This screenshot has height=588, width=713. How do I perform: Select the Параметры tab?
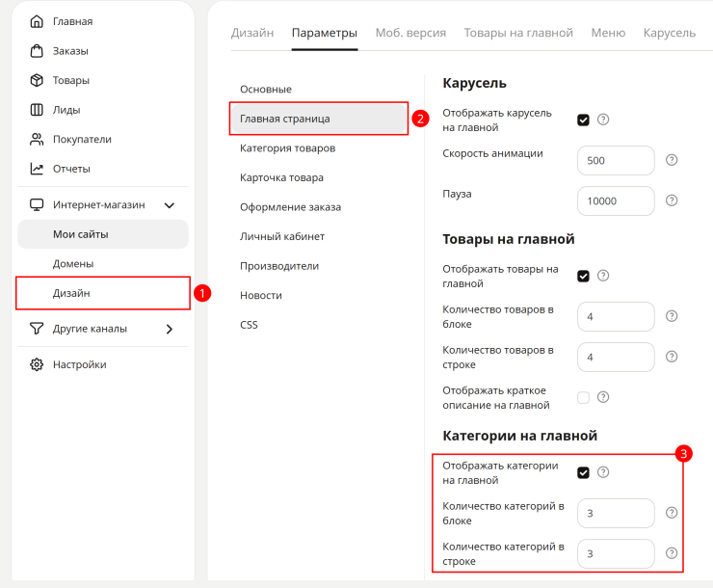(x=324, y=33)
